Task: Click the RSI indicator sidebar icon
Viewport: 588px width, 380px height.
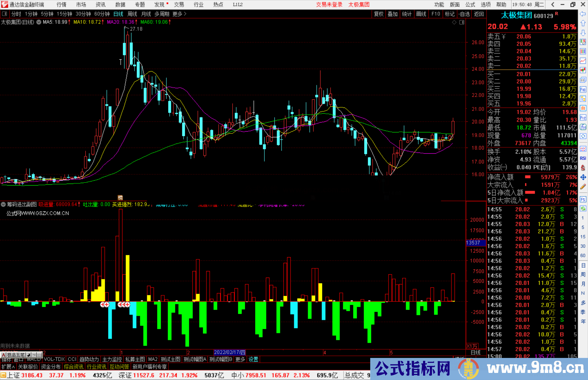Action: click(583, 158)
